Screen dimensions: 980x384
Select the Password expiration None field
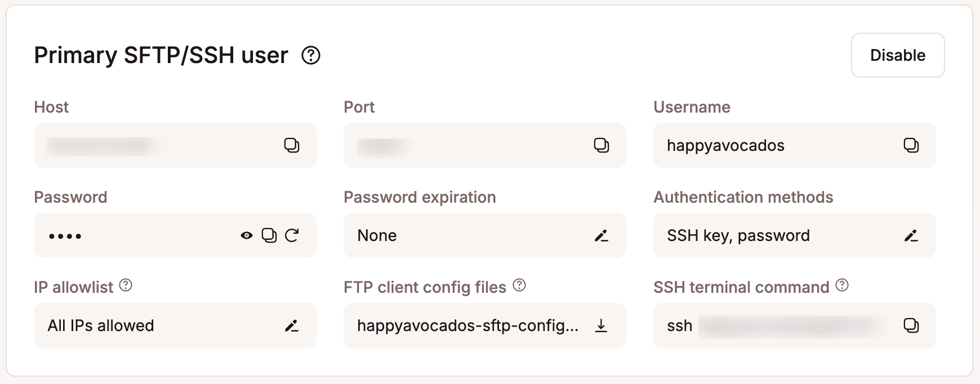(x=451, y=235)
